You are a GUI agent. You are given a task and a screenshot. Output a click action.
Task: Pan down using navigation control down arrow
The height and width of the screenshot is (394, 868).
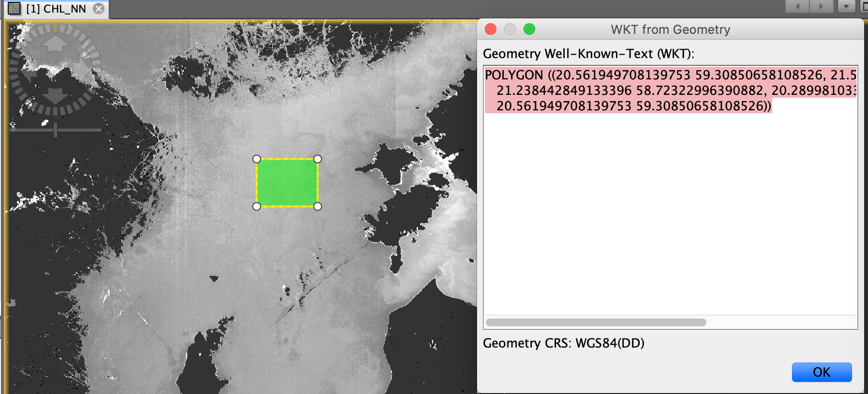click(55, 95)
